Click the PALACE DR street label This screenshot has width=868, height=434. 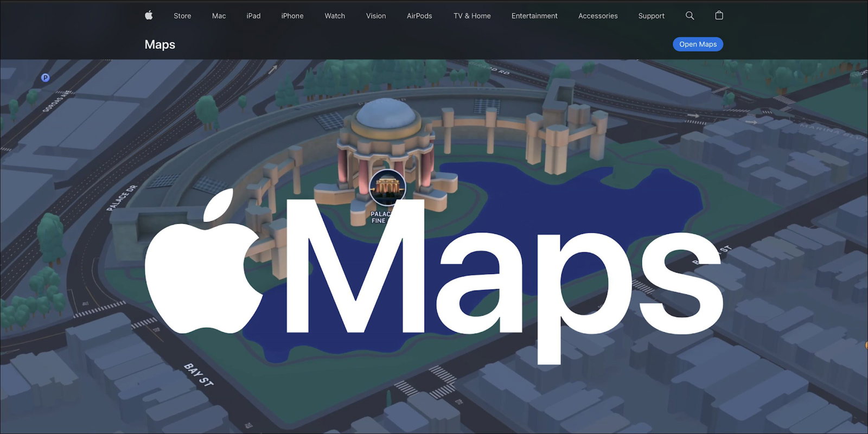[122, 198]
